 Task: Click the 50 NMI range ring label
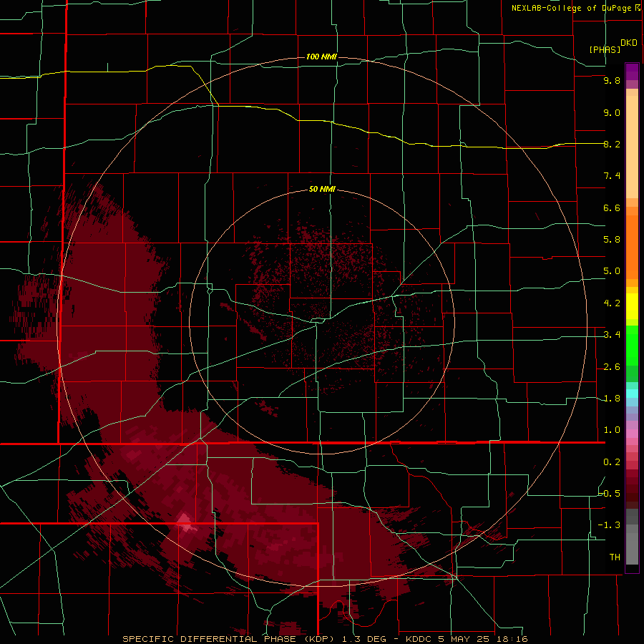(x=322, y=189)
